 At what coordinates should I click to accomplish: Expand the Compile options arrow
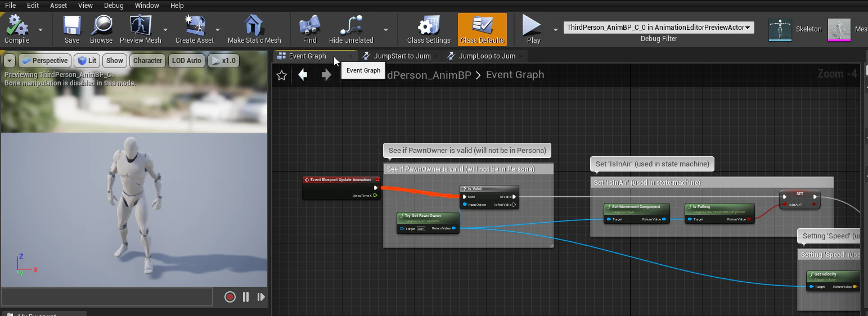tap(41, 29)
